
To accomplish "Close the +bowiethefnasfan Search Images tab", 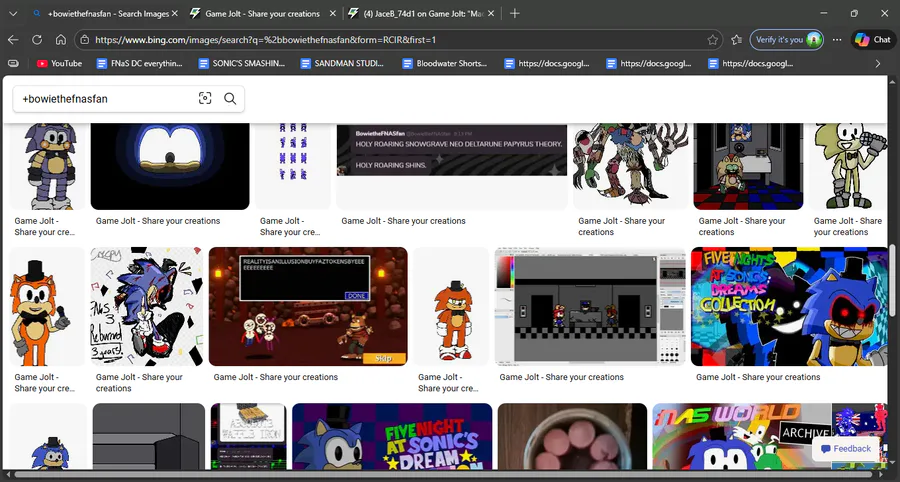I will [176, 13].
